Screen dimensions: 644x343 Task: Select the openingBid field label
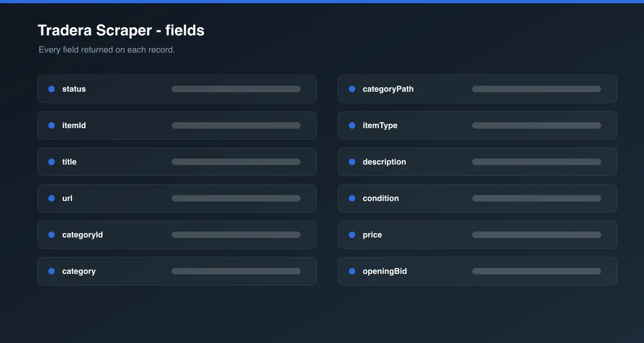coord(385,271)
